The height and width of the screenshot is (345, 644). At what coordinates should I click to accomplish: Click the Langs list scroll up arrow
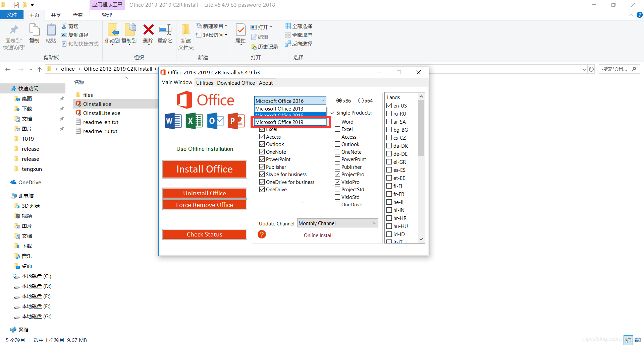(x=421, y=96)
